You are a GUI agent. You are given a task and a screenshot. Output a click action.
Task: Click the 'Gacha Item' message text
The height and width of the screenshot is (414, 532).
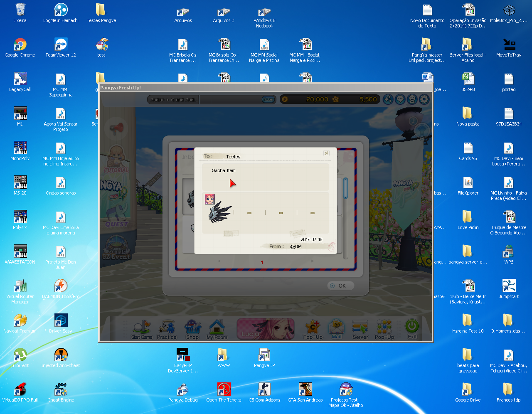pos(224,170)
